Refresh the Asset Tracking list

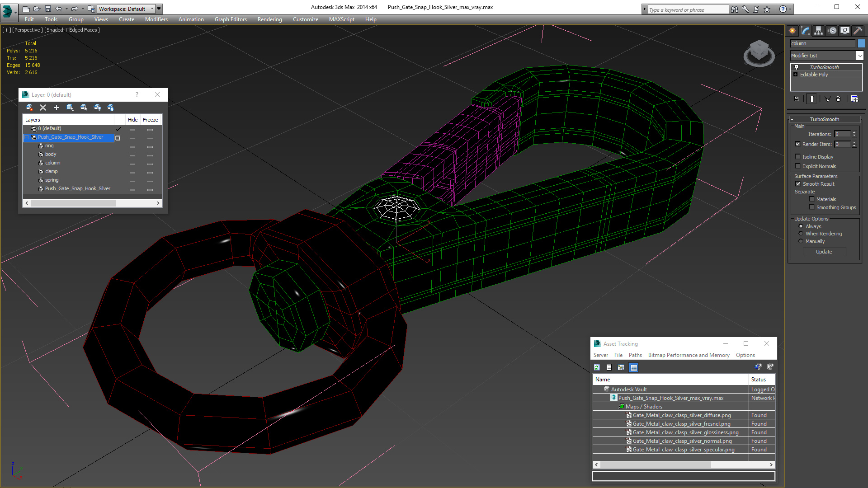click(x=597, y=367)
